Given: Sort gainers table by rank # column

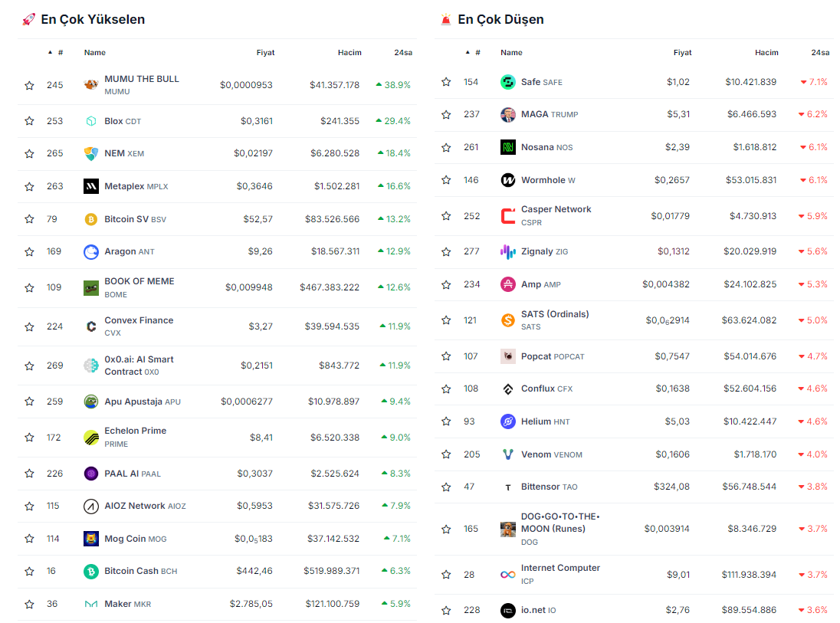Looking at the screenshot, I should pos(60,53).
